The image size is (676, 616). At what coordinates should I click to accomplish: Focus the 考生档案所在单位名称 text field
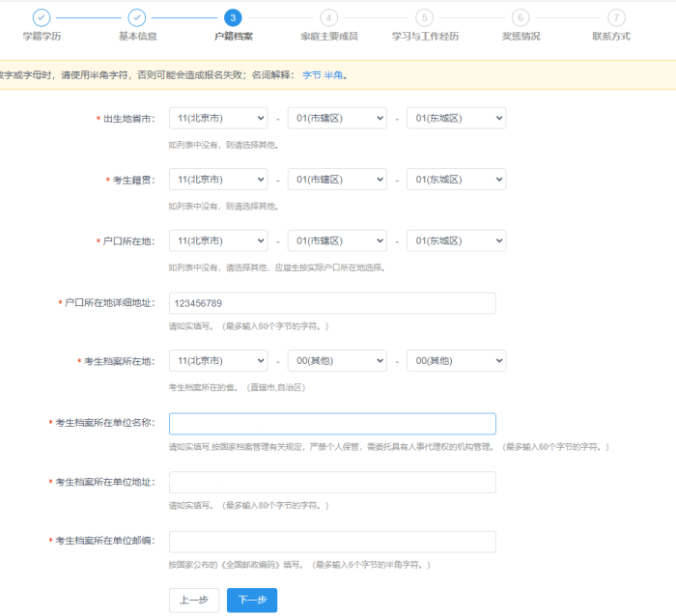(332, 424)
